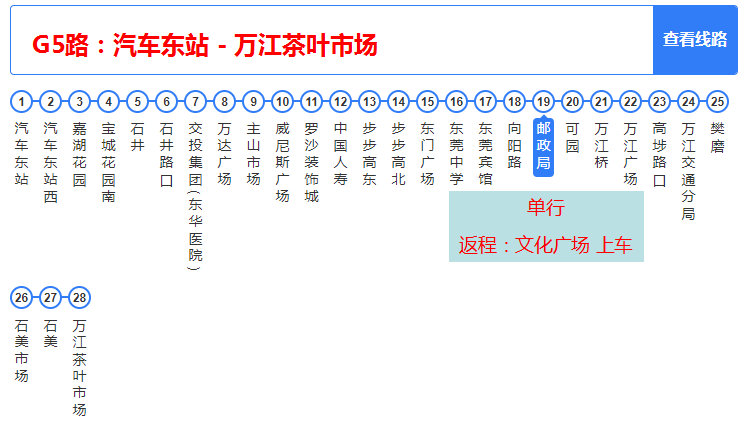Image resolution: width=746 pixels, height=428 pixels.
Task: Click the 宝城花园南 stop name
Action: click(x=108, y=163)
